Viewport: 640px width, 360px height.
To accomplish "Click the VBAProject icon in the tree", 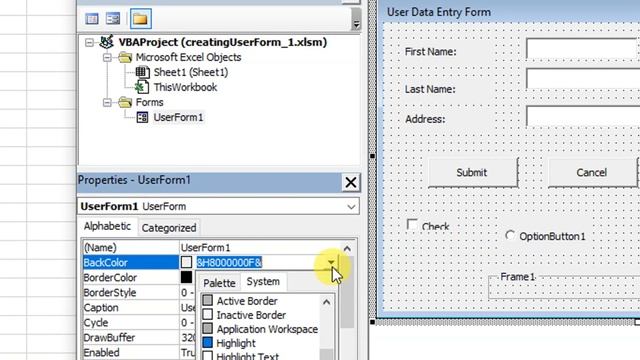I will pos(107,42).
